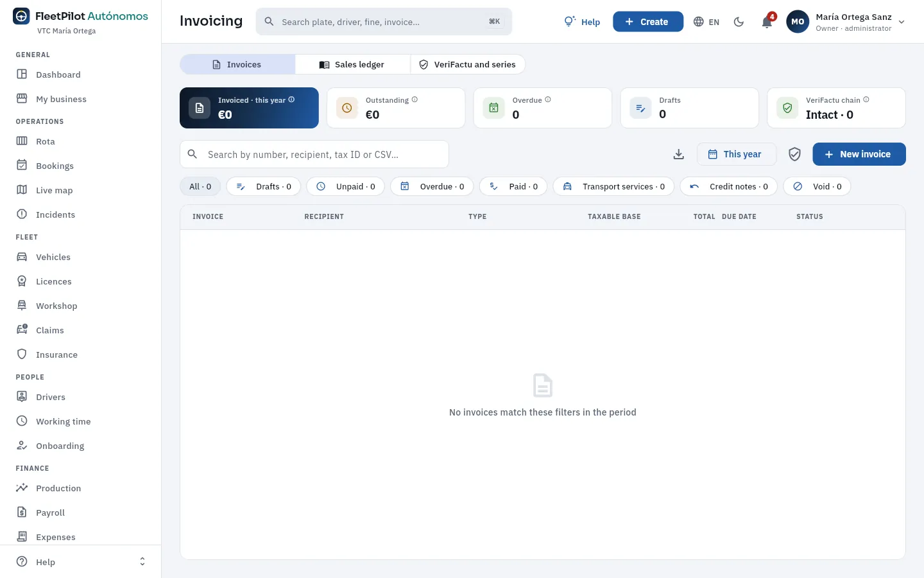
Task: Filter by Transport services chip
Action: click(613, 186)
